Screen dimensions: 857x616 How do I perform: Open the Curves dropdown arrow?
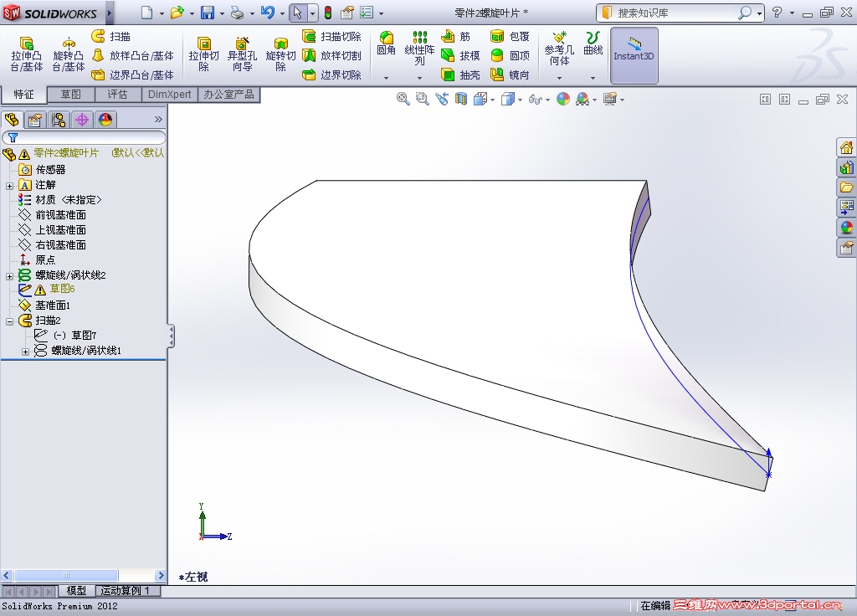593,78
